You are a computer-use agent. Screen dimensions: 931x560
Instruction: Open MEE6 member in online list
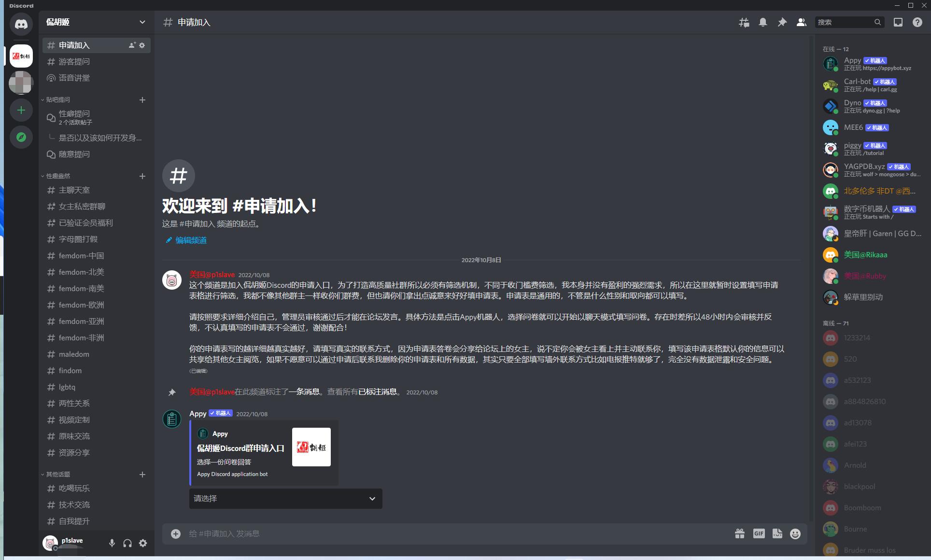[x=872, y=127]
